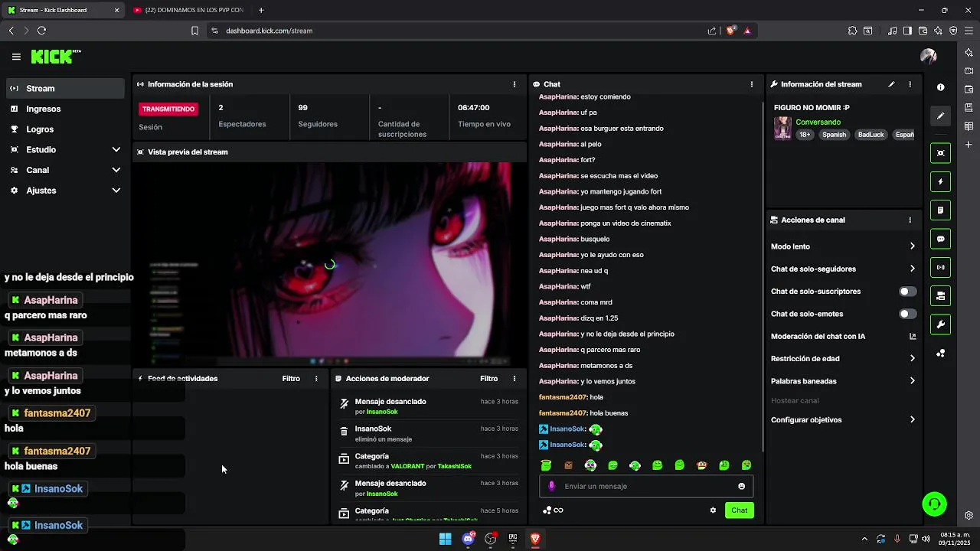Viewport: 980px width, 551px height.
Task: Open Feed de actividades options menu
Action: tap(316, 378)
